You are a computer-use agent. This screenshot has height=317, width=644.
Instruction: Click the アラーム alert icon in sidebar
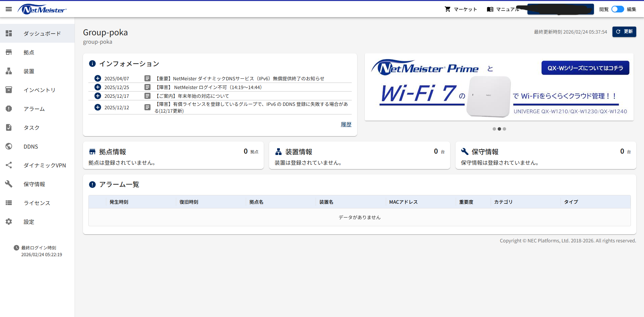click(9, 109)
